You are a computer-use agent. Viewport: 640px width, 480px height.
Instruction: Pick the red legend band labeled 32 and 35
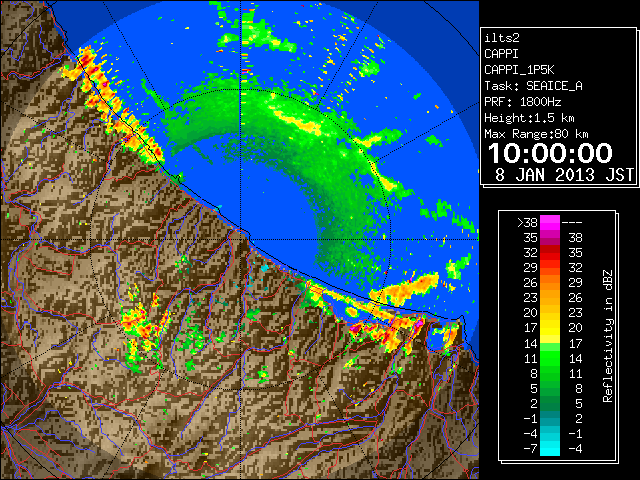click(550, 253)
